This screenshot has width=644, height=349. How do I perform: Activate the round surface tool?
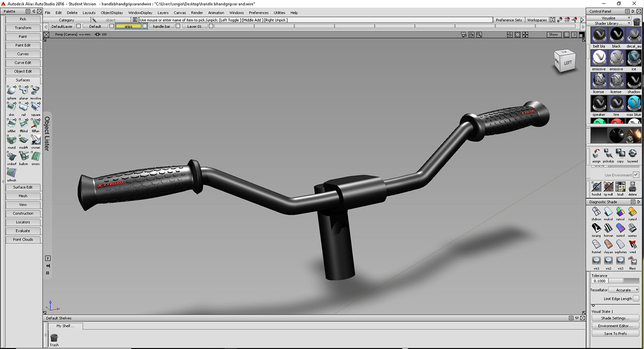click(x=11, y=140)
